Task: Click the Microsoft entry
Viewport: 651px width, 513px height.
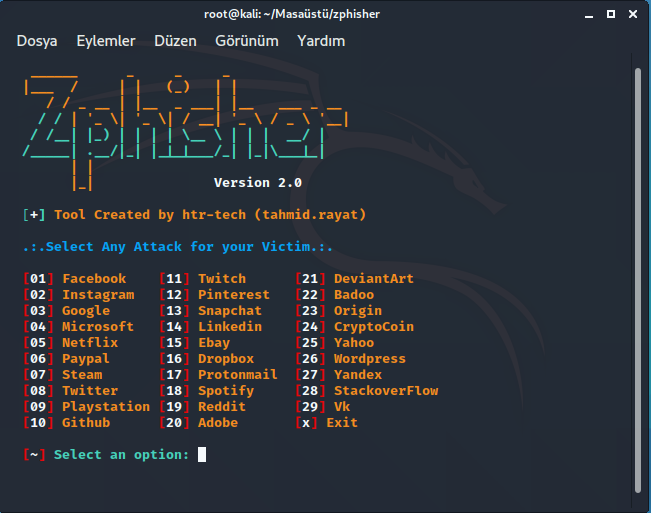Action: coord(98,327)
